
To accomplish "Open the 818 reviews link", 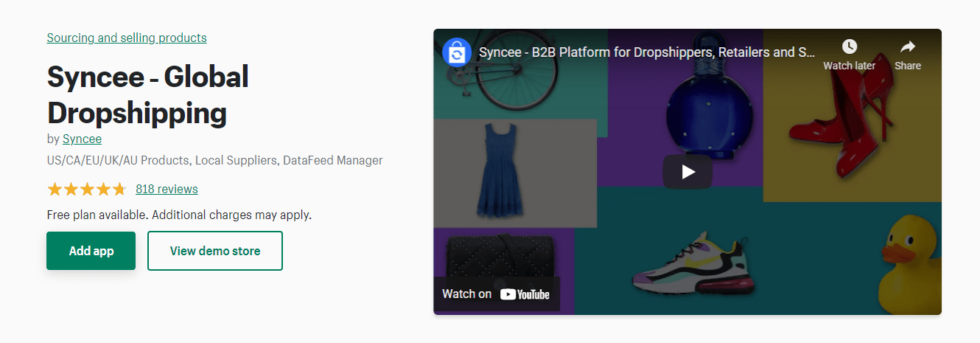I will point(167,189).
